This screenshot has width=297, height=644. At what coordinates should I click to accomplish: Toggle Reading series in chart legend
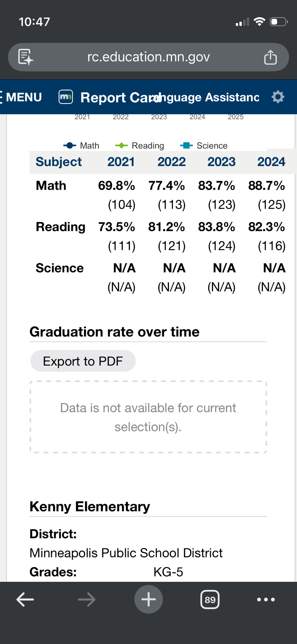[x=140, y=146]
